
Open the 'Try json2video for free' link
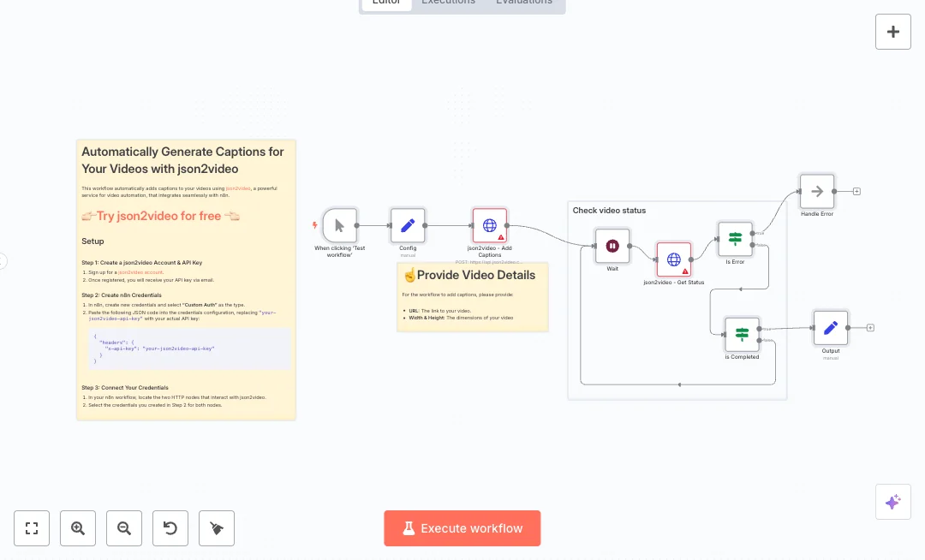coord(161,216)
